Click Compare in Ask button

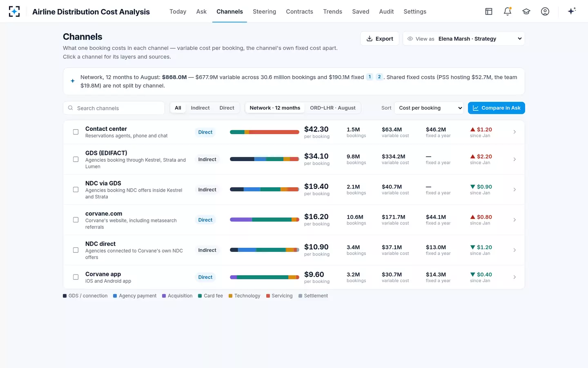click(x=497, y=108)
